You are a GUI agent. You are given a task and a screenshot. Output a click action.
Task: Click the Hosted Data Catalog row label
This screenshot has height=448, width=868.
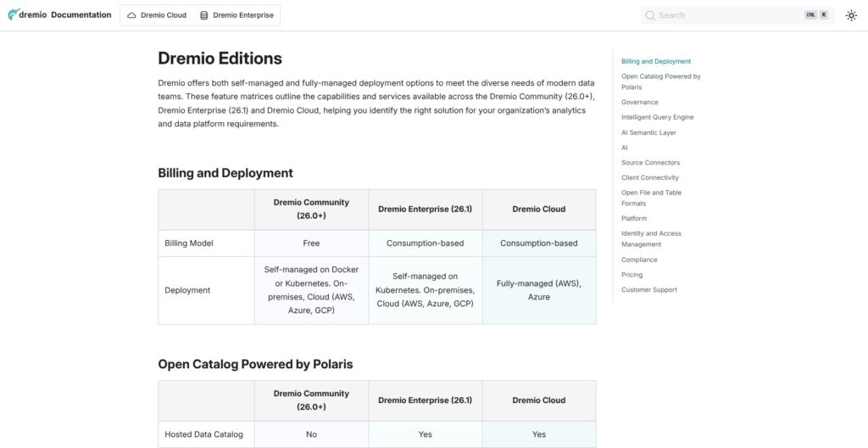[203, 434]
